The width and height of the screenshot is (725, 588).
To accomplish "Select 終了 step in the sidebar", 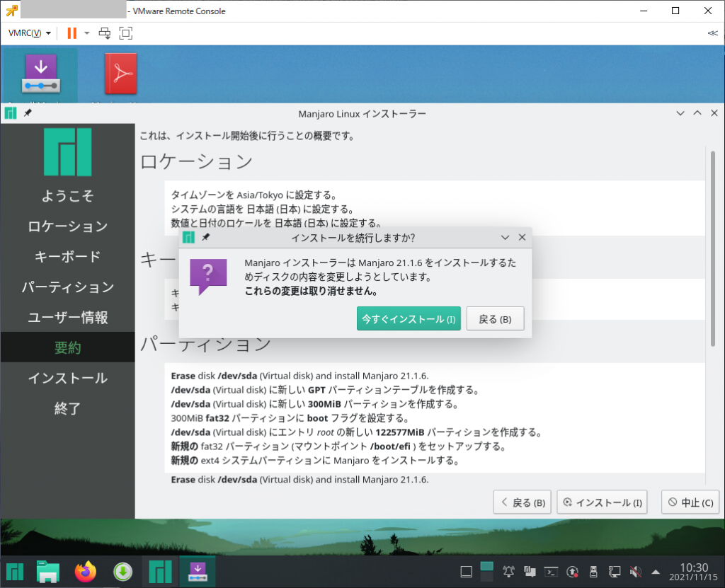I will click(x=67, y=409).
